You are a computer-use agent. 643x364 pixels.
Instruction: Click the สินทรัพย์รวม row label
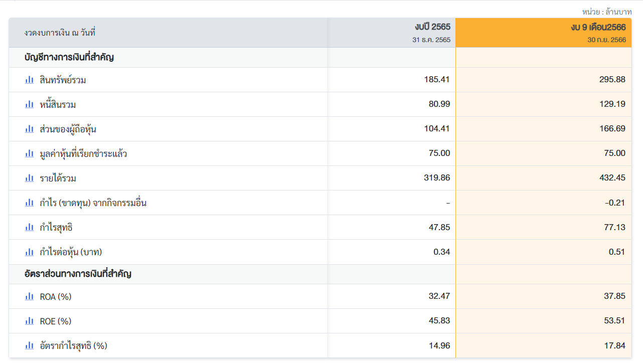click(63, 80)
